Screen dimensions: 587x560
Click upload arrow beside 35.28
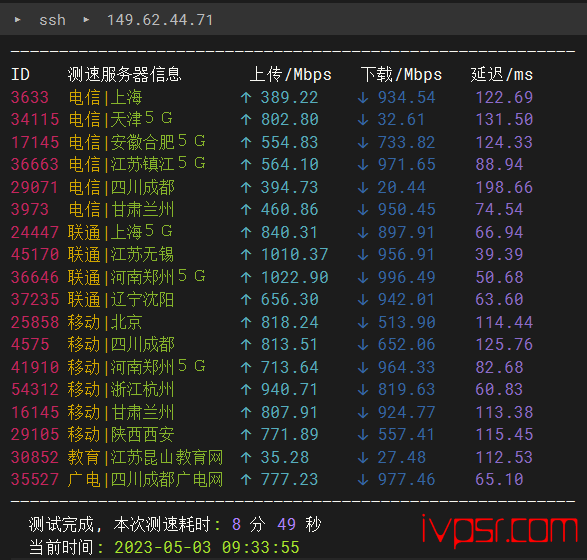pos(246,457)
